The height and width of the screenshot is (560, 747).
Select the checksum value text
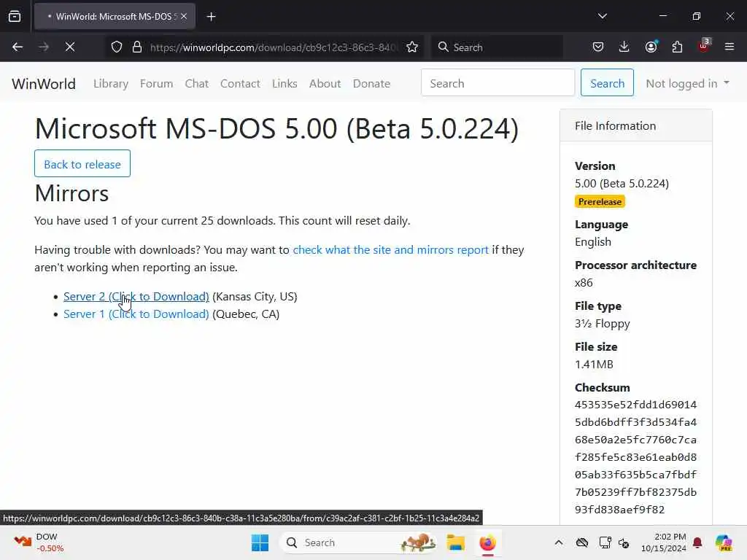tap(635, 457)
